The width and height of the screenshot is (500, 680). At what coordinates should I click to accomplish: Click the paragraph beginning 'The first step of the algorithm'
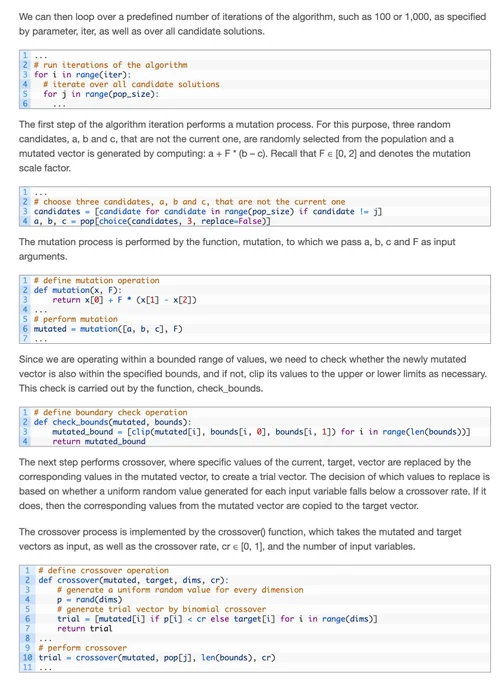(x=245, y=146)
